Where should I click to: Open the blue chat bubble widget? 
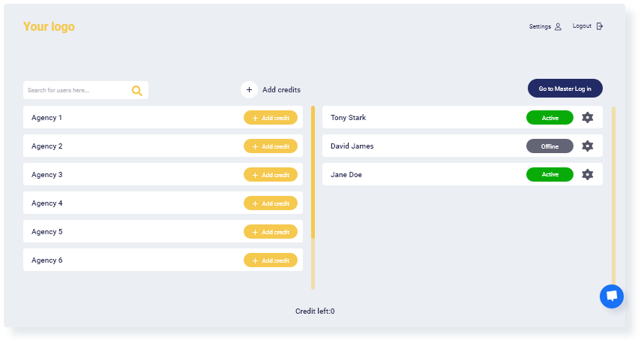(612, 296)
